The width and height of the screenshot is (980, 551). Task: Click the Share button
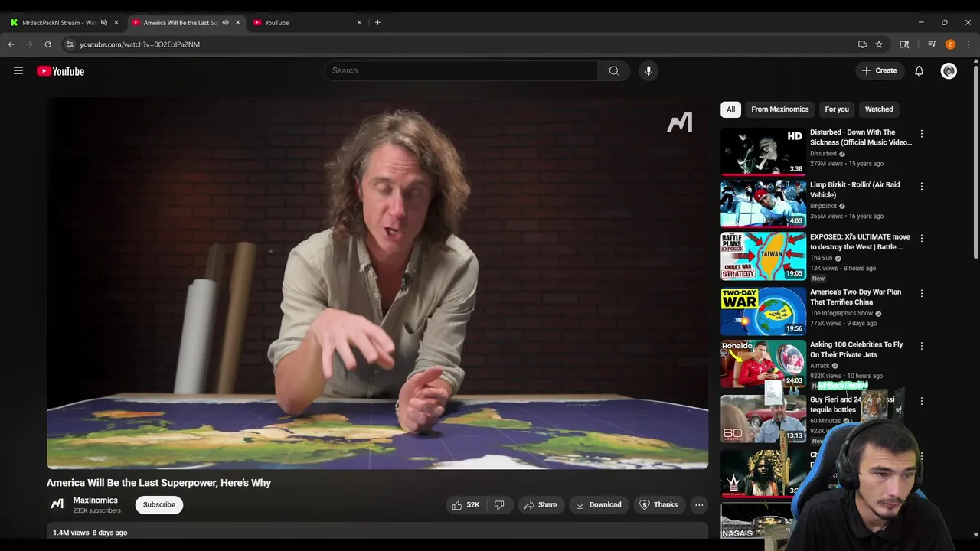540,505
